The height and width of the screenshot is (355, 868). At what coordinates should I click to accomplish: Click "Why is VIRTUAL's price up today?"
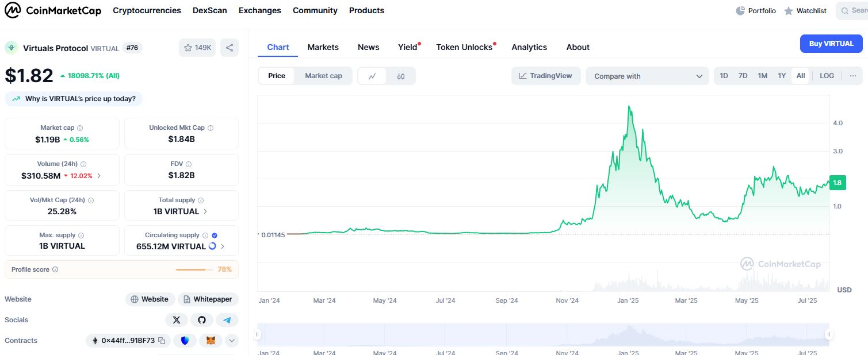coord(74,99)
